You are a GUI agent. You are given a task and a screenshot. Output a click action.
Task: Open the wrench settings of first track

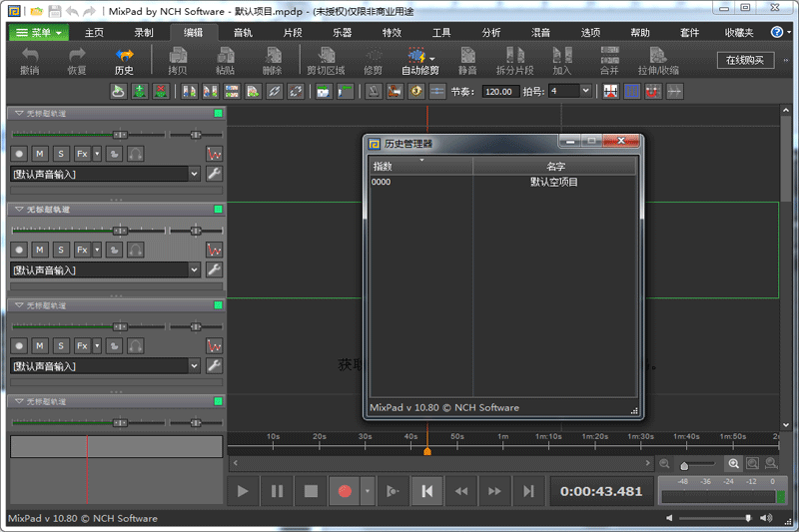pos(214,174)
